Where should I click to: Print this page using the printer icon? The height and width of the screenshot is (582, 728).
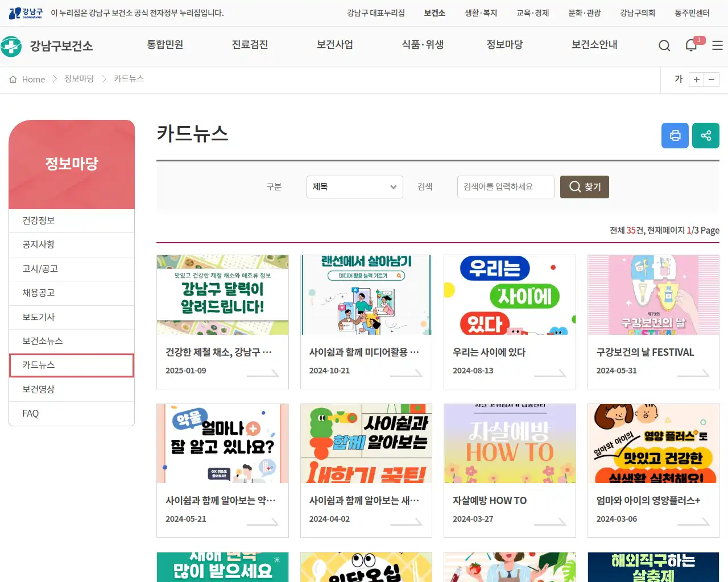coord(675,135)
